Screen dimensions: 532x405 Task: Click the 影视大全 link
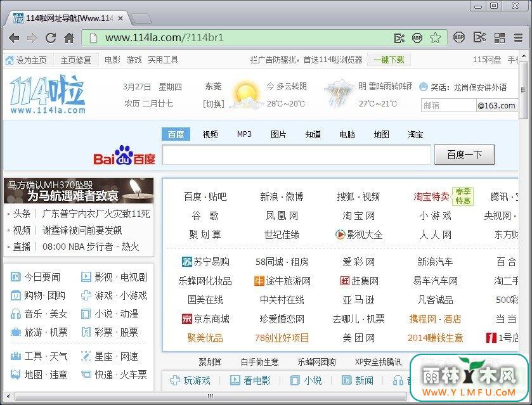(359, 235)
